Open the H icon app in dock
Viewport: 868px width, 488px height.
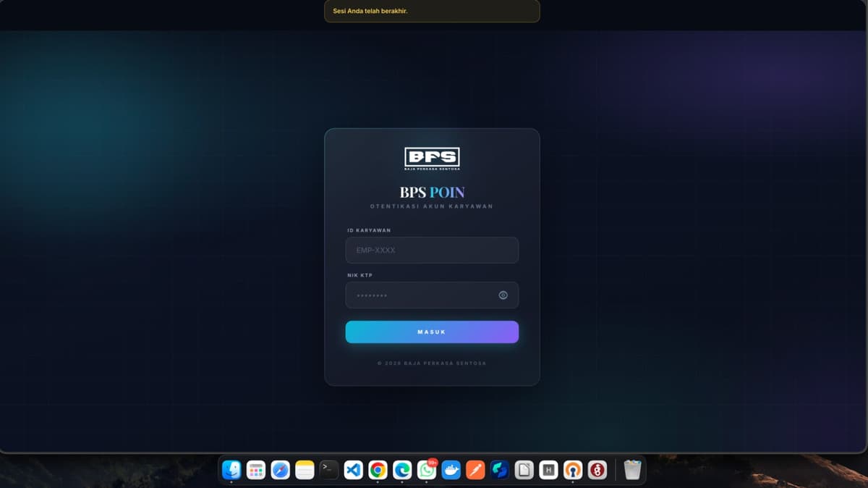click(x=549, y=470)
